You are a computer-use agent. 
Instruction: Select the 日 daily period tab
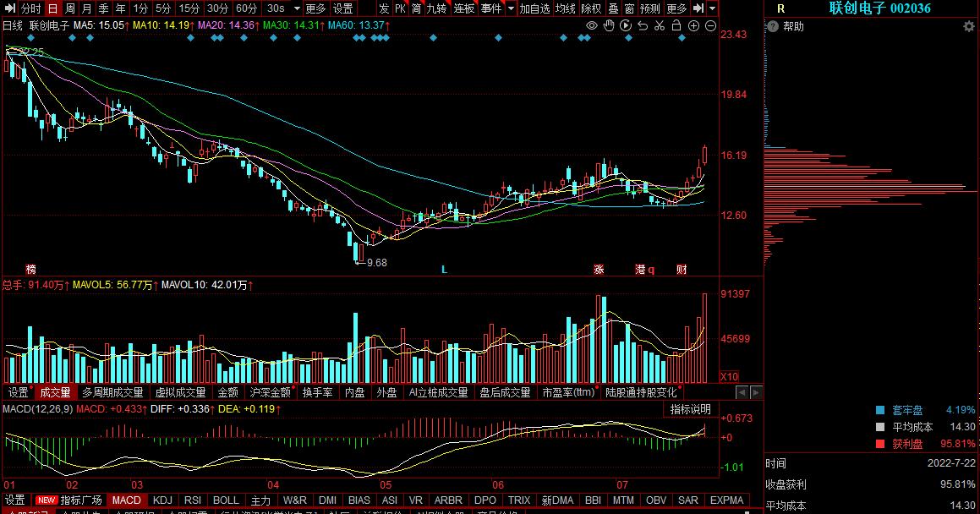click(x=53, y=8)
